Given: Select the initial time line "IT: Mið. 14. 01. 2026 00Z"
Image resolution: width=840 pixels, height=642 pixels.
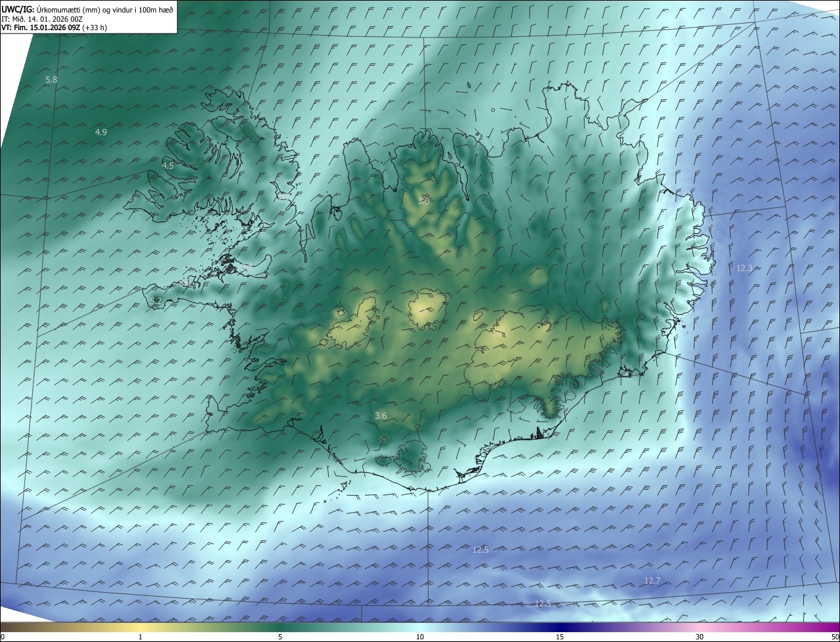Looking at the screenshot, I should tap(42, 18).
